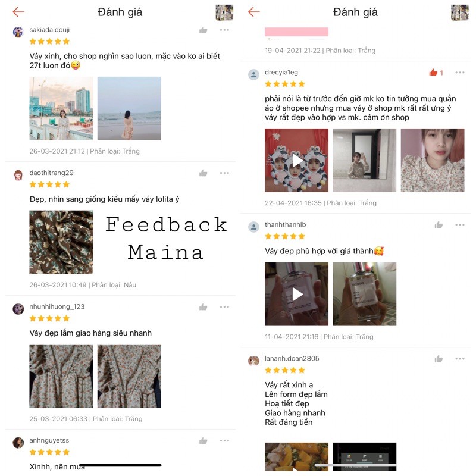
Task: View the beach photo of girl by the sea
Action: click(x=129, y=108)
